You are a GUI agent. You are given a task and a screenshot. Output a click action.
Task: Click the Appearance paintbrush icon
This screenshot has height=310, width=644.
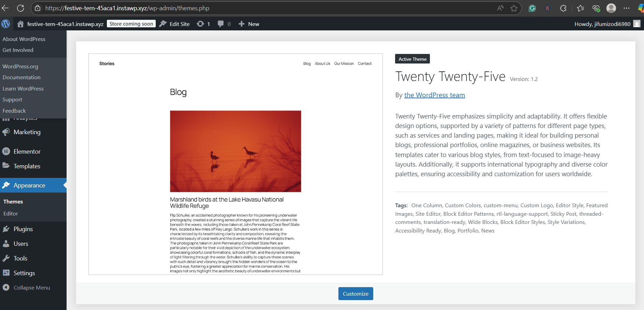tap(6, 185)
